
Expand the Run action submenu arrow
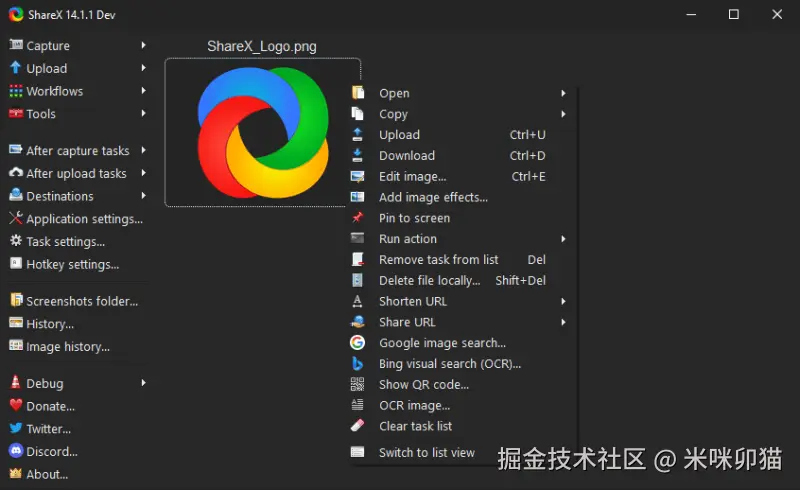point(563,238)
